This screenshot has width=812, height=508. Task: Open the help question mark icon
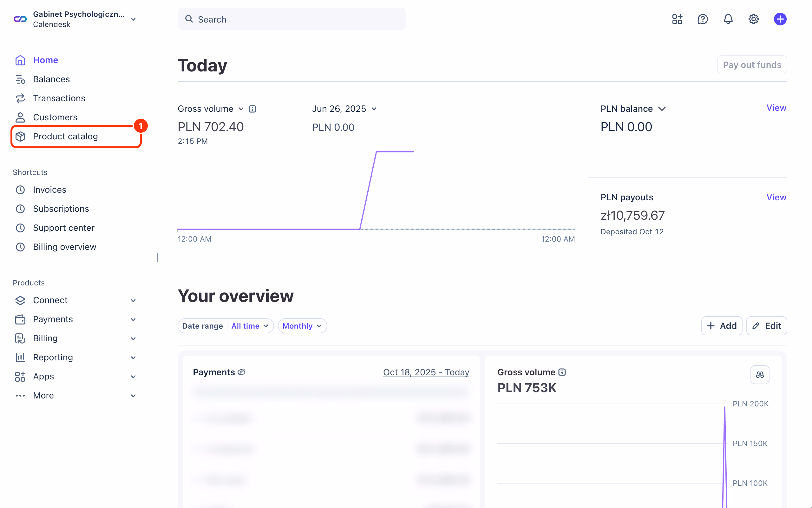tap(703, 19)
